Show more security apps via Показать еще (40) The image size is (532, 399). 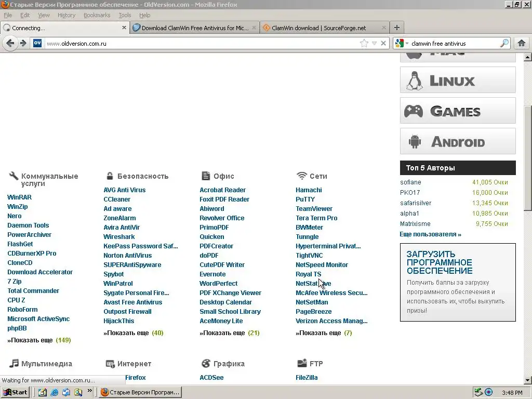[134, 333]
